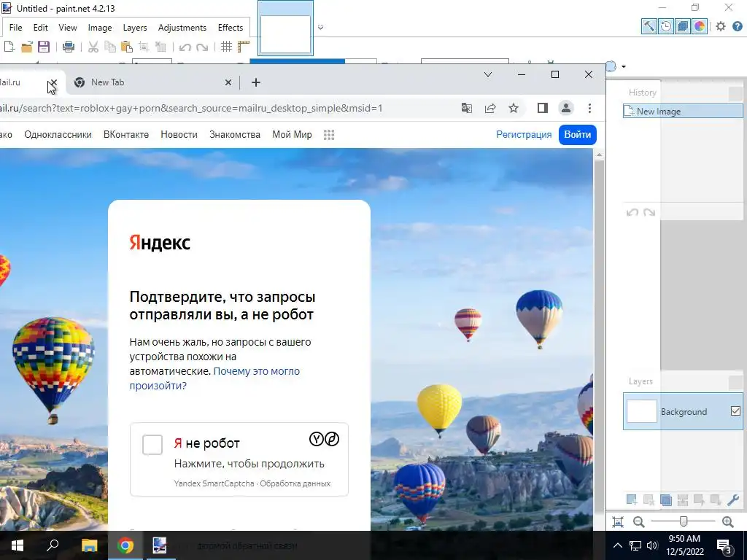Toggle the History window button
The image size is (747, 560).
(x=666, y=26)
